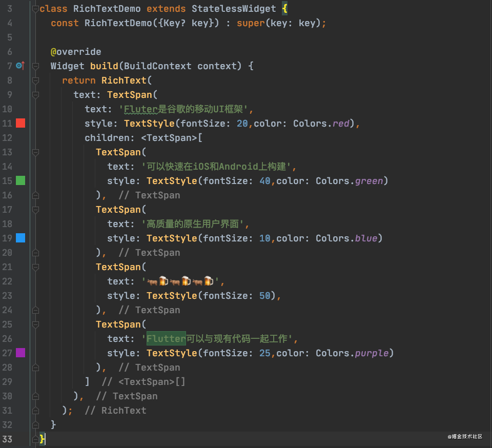Fold the TextSpan starting on line 17

click(x=35, y=210)
